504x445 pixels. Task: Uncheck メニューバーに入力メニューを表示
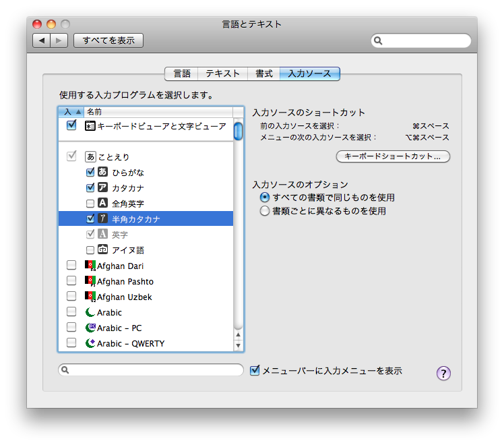[255, 370]
